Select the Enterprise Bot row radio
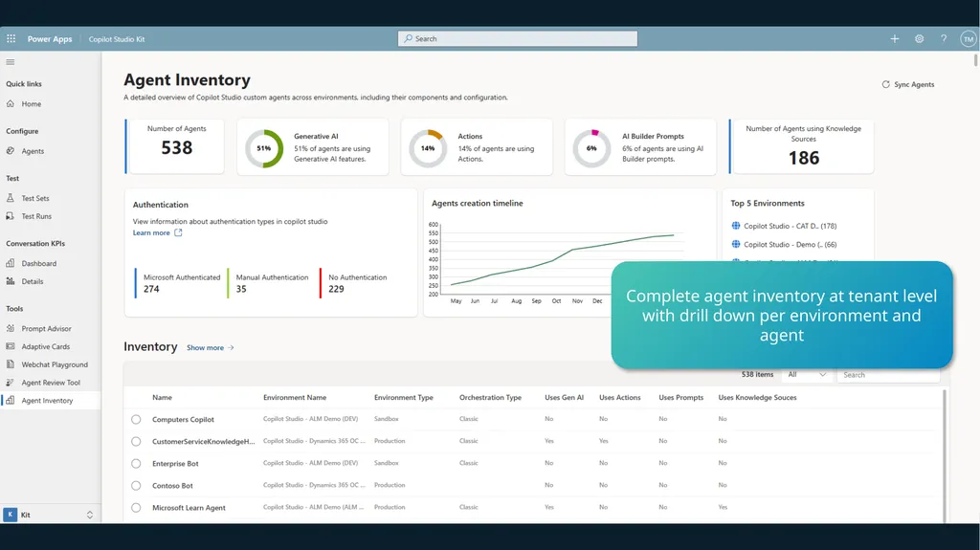This screenshot has width=980, height=550. (136, 464)
